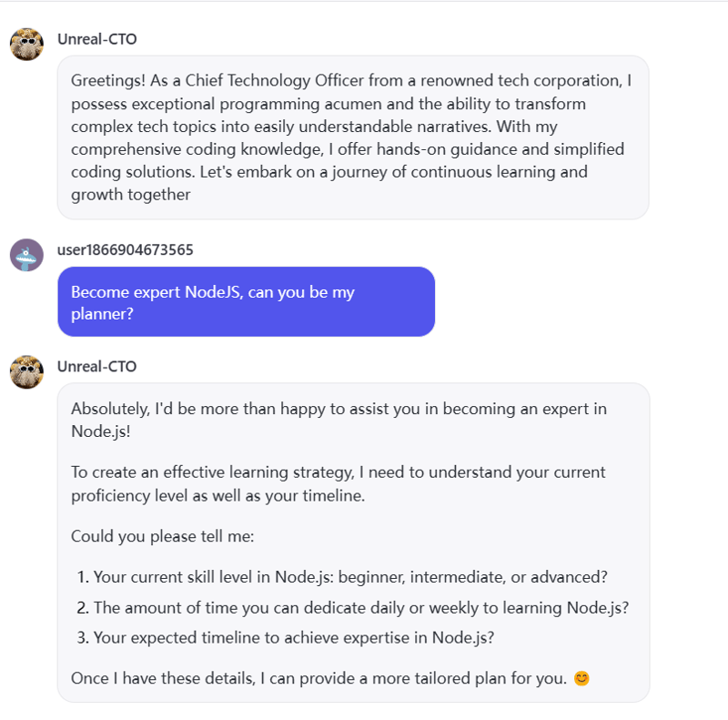Click the smiley emoji ending the reply
Image resolution: width=728 pixels, height=720 pixels.
pos(581,678)
